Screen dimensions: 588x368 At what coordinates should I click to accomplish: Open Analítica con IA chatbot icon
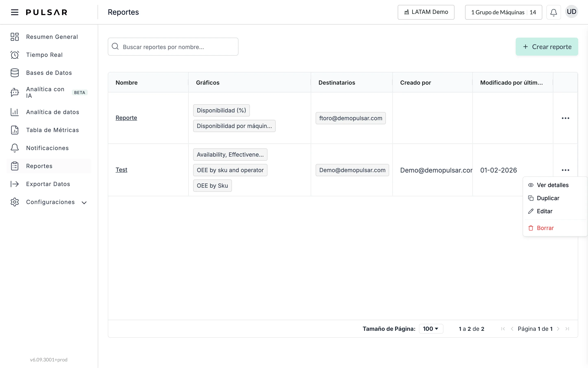[x=14, y=92]
